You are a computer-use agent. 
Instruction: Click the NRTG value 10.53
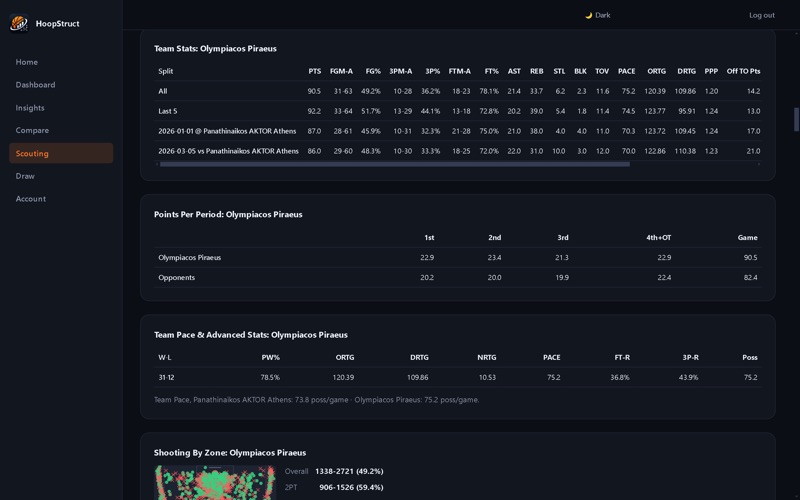coord(487,378)
